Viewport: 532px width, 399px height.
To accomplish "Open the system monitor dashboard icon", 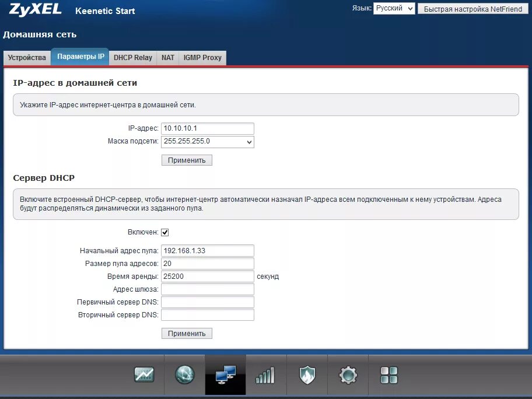I will tap(143, 375).
